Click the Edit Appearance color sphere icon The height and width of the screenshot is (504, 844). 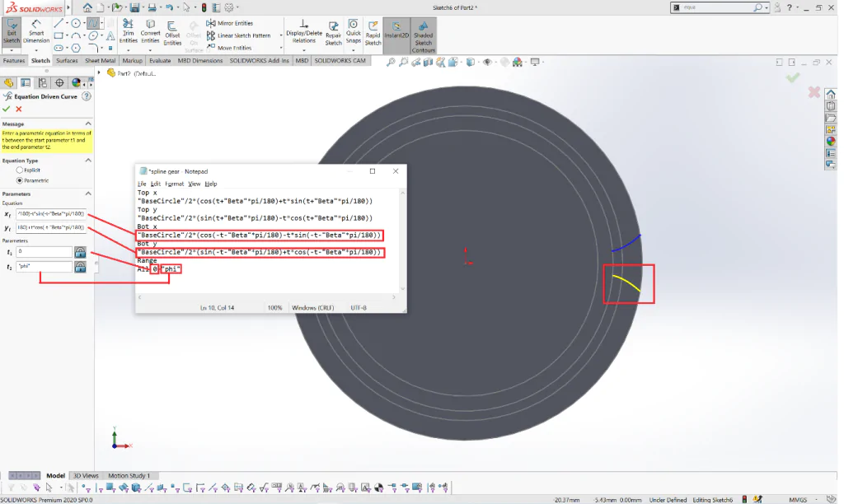point(518,63)
